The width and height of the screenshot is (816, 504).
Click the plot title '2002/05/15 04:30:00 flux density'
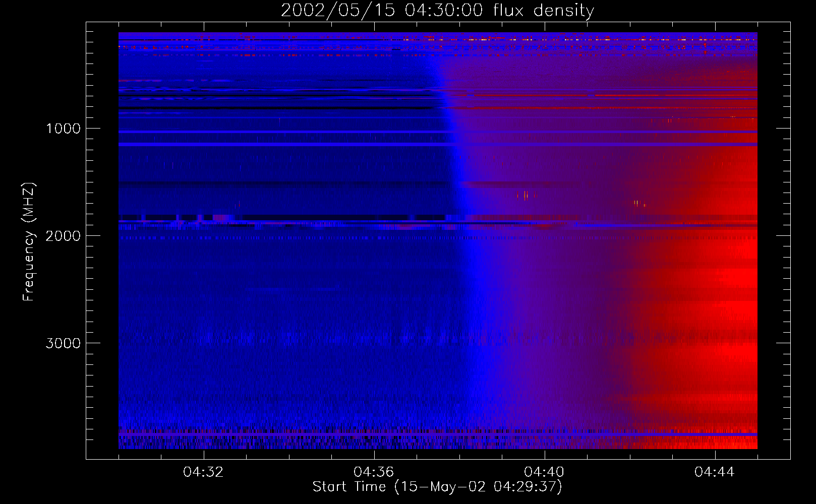437,11
